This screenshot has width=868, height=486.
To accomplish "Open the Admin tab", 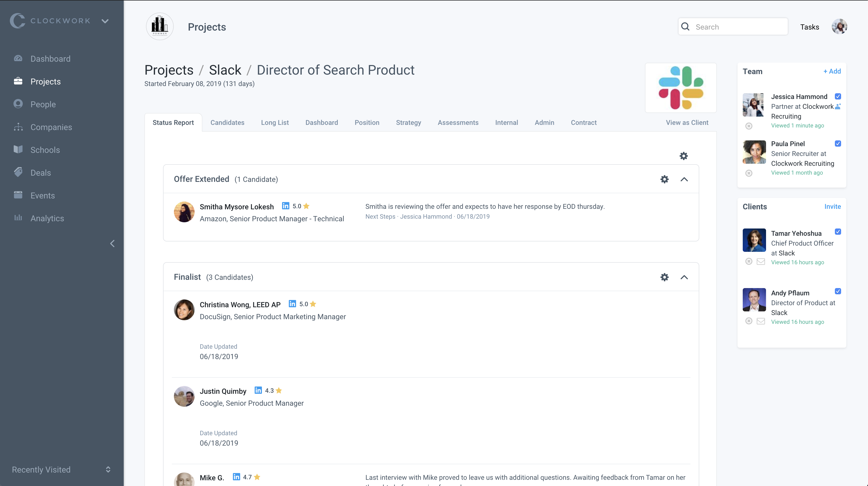I will point(545,123).
